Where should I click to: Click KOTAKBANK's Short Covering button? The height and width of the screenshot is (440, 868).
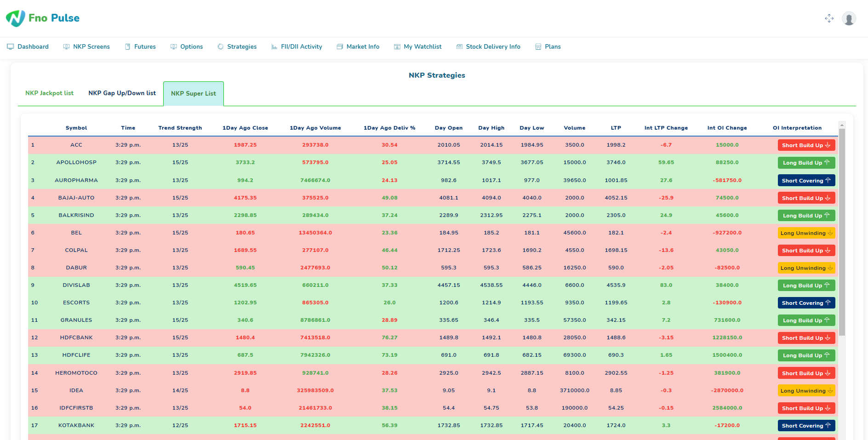click(x=806, y=426)
